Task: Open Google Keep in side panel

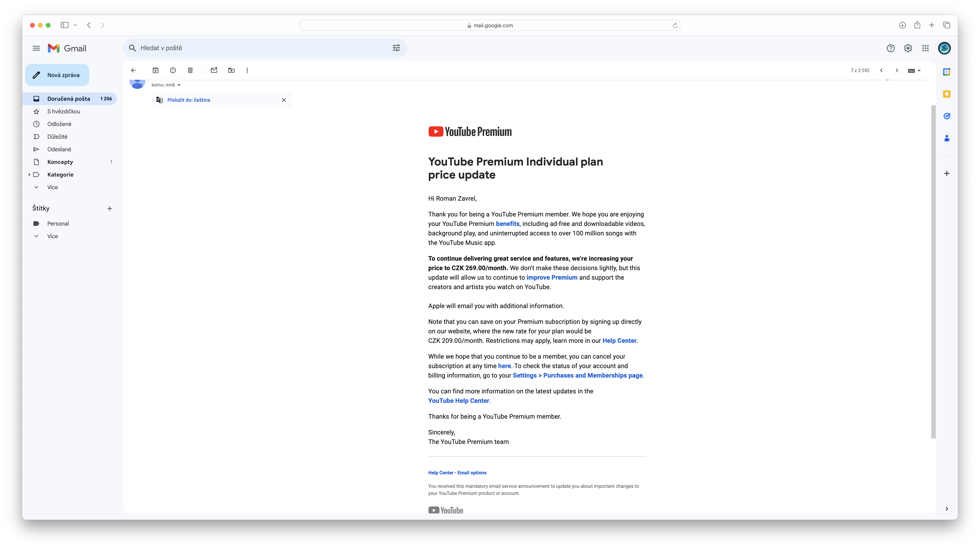Action: tap(946, 94)
